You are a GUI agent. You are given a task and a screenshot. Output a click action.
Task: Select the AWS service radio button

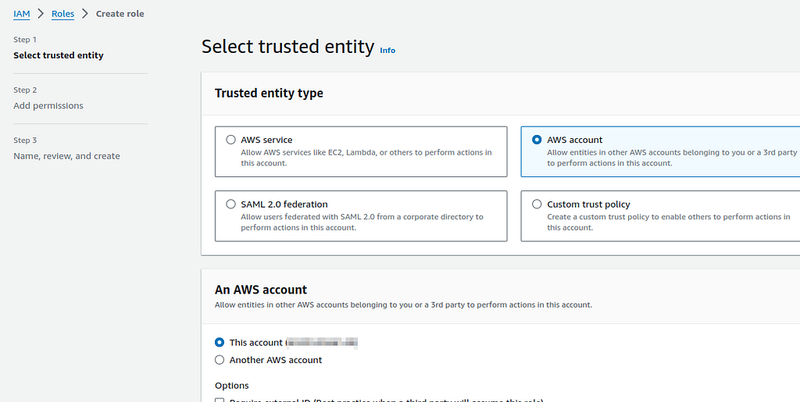tap(231, 139)
